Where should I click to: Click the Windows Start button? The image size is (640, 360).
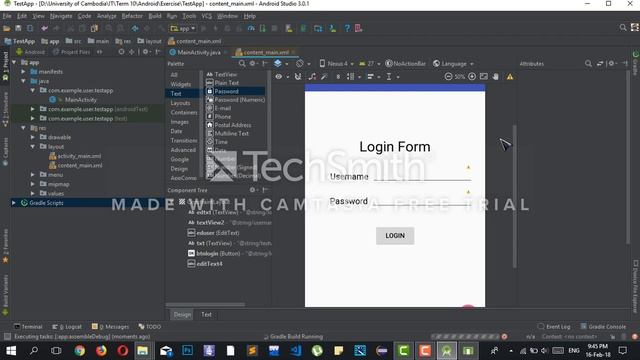11,351
